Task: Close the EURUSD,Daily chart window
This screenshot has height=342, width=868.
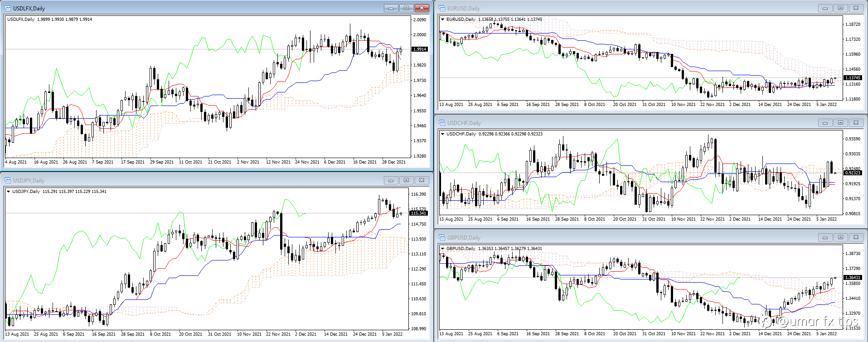Action: click(856, 8)
